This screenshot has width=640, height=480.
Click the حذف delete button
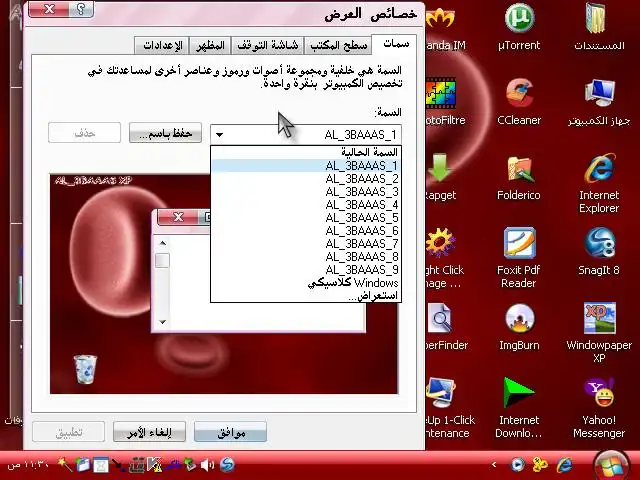coord(84,133)
